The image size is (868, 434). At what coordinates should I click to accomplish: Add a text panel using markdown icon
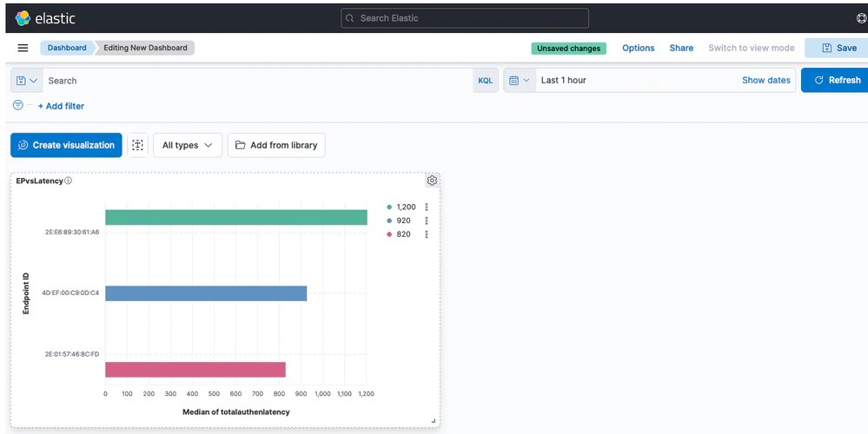[x=137, y=145]
